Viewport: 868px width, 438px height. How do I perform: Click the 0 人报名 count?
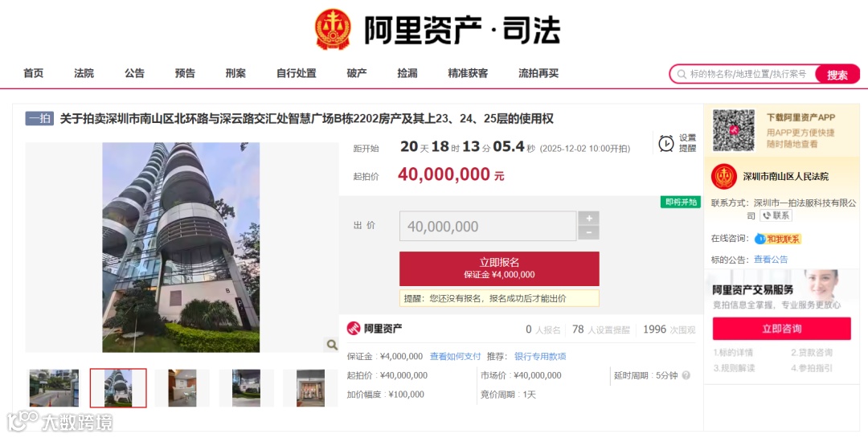[543, 330]
